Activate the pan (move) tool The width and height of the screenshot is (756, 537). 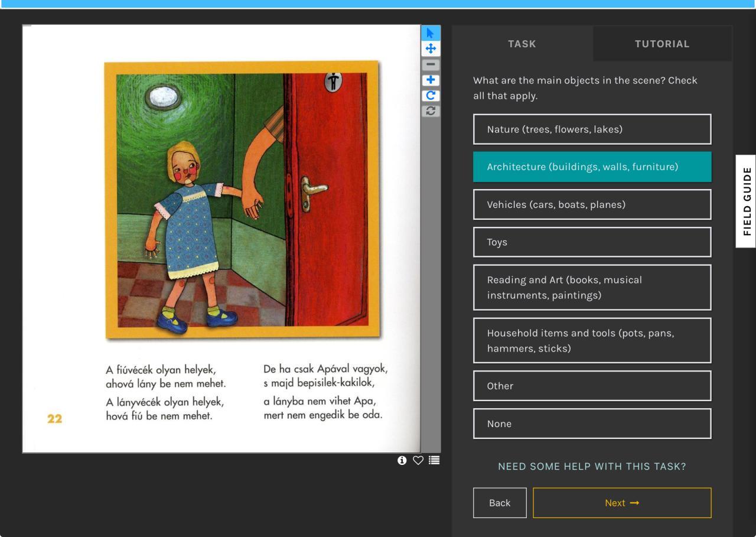coord(431,48)
